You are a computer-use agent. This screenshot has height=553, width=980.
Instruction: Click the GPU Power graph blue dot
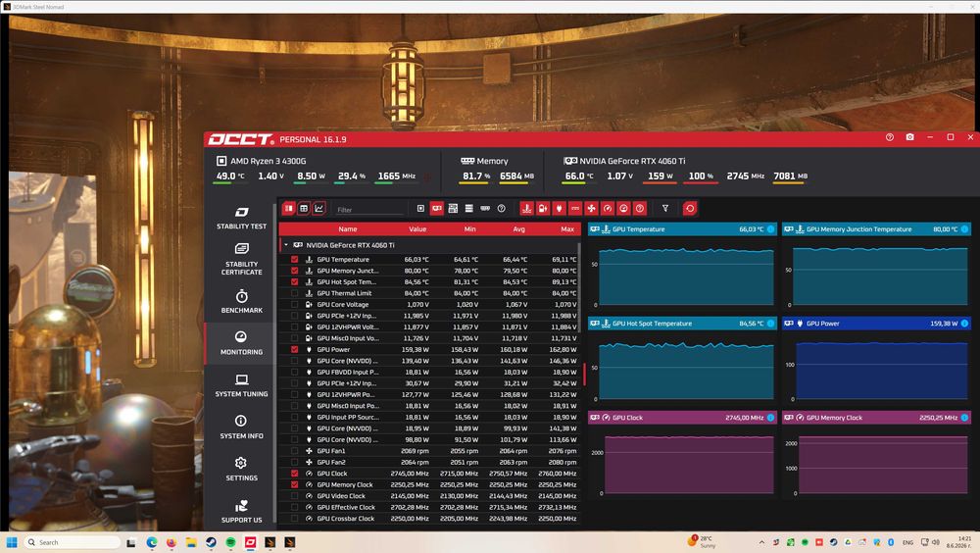coord(964,324)
